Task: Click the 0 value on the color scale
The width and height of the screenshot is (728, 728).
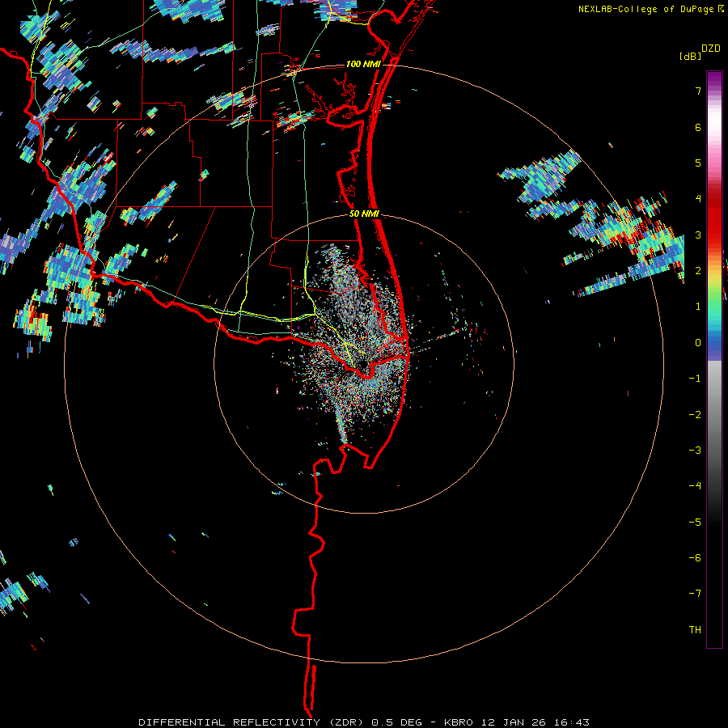Action: click(698, 343)
